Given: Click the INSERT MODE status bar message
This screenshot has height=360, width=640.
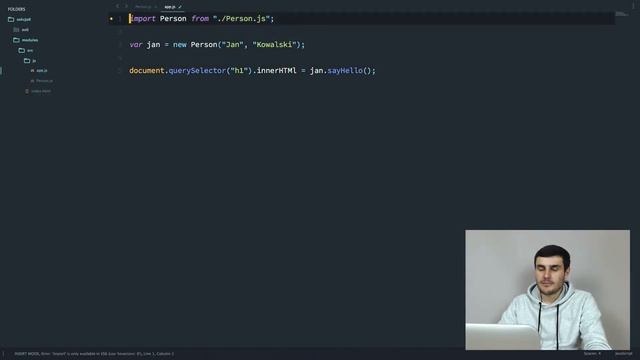Looking at the screenshot, I should pyautogui.click(x=94, y=354).
